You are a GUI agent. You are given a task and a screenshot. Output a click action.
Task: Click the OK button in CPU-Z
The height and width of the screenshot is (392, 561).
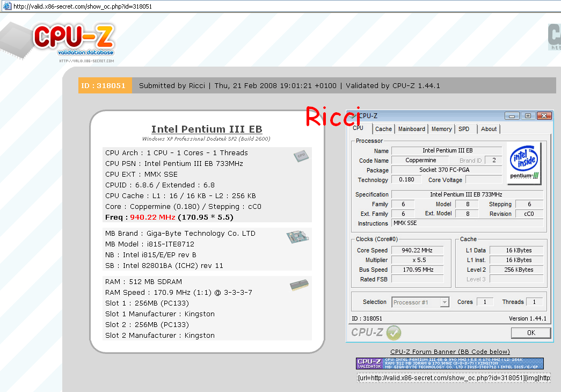(531, 333)
